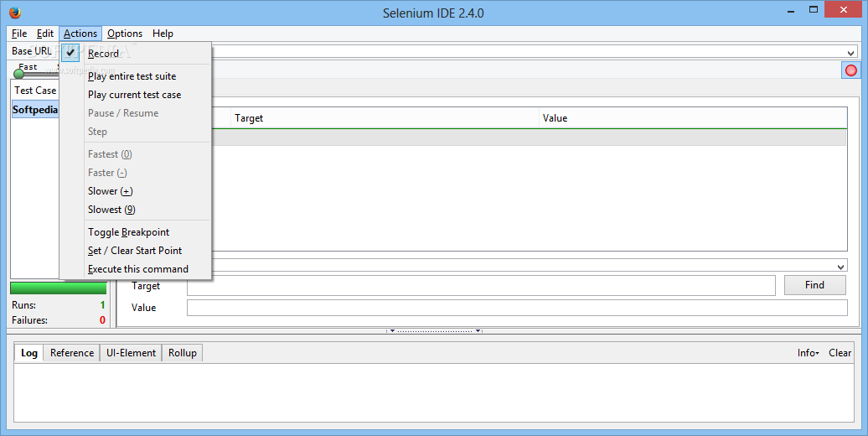Choose Play current test case
The width and height of the screenshot is (868, 436).
pos(135,95)
